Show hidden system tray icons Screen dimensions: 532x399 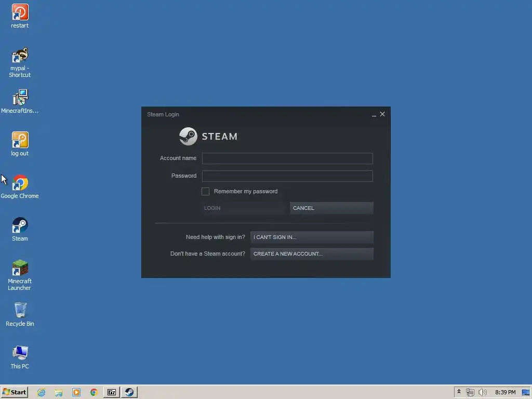pos(459,392)
